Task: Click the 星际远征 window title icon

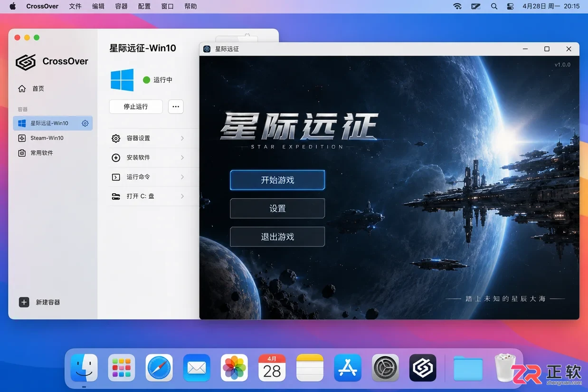Action: pos(207,49)
